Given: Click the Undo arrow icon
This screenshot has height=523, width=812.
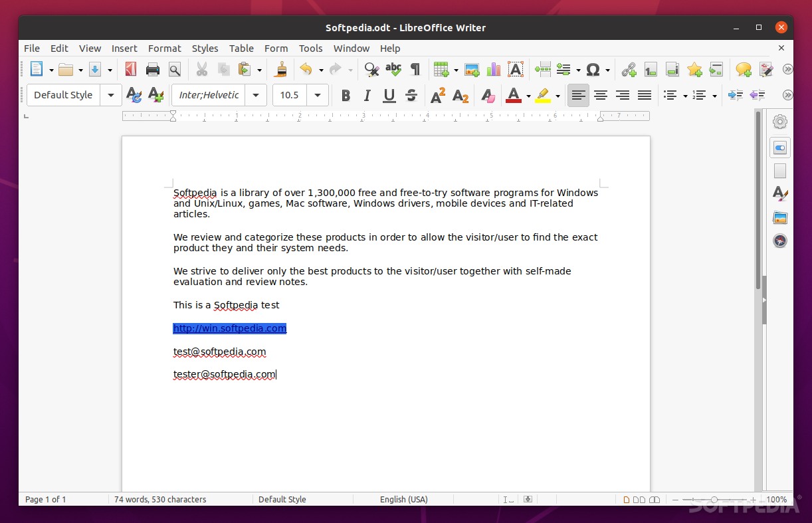Looking at the screenshot, I should point(306,69).
